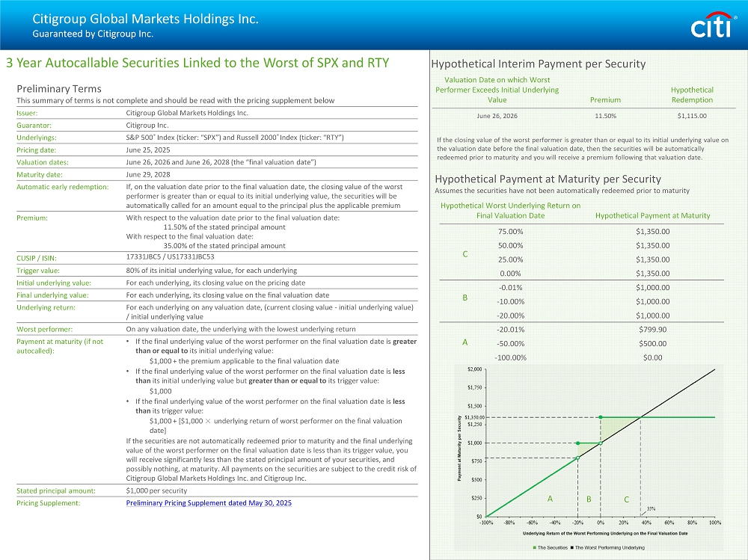Viewport: 748px width, 560px height.
Task: Click the hollow circle marker at -20% return
Action: pos(577,458)
